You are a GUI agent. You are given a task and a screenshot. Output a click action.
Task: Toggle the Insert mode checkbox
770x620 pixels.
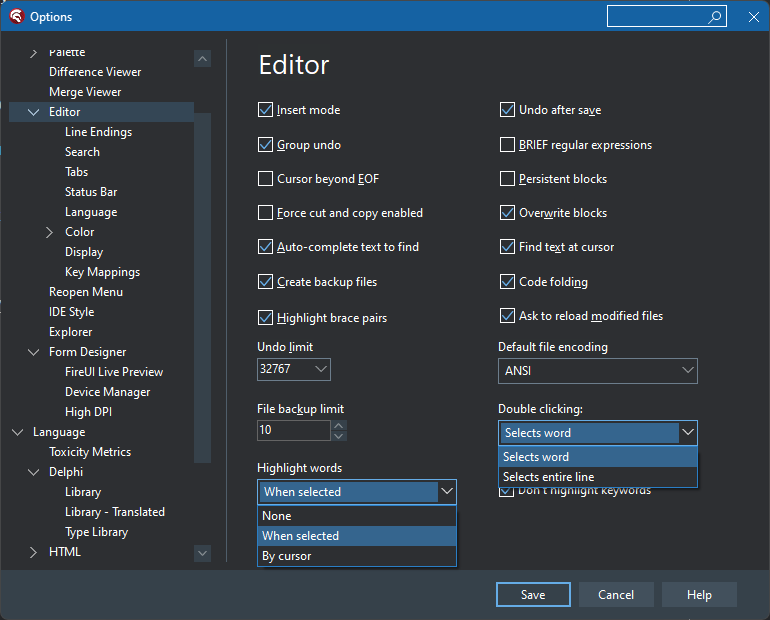[x=266, y=109]
